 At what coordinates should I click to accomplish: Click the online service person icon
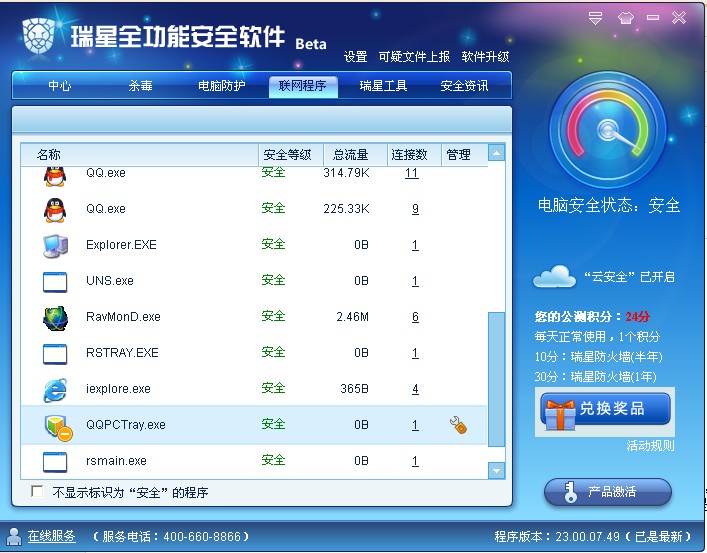pos(14,536)
